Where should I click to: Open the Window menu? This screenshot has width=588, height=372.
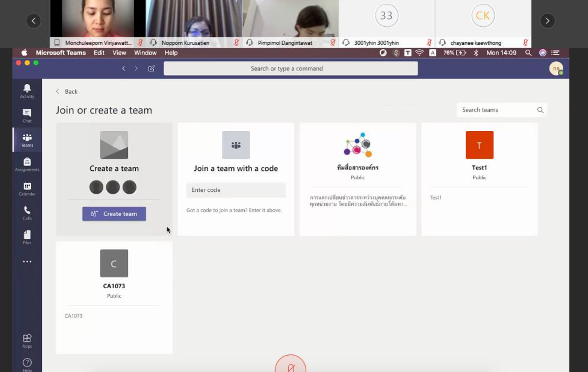point(145,53)
